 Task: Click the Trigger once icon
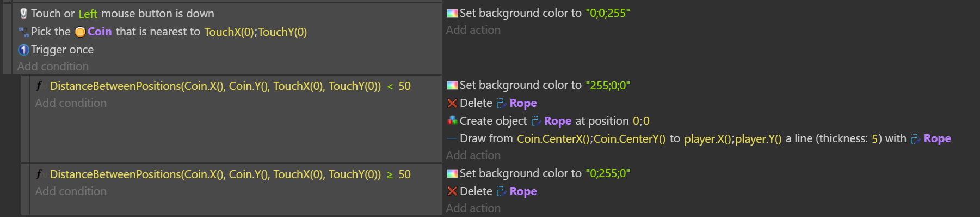pos(23,50)
